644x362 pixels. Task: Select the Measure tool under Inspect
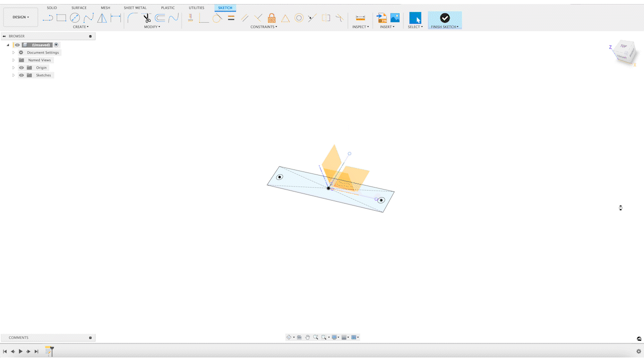[360, 18]
